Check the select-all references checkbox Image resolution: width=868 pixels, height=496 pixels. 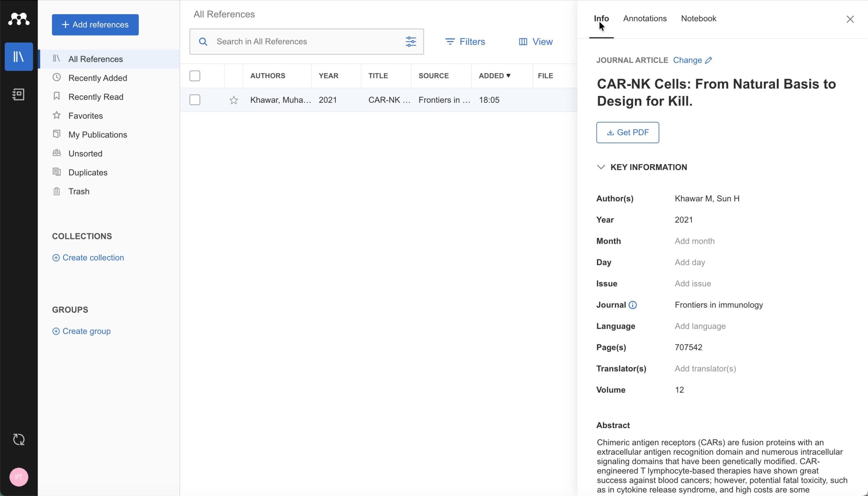(195, 76)
